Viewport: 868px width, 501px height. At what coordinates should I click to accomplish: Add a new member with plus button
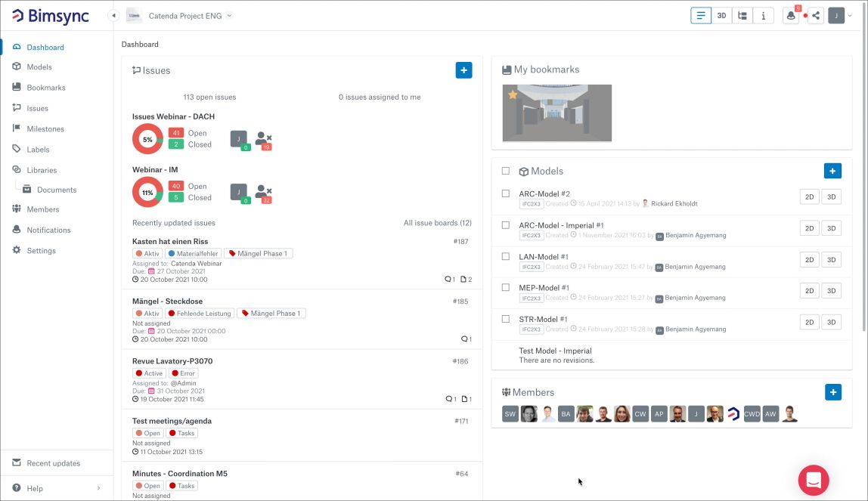(x=833, y=392)
